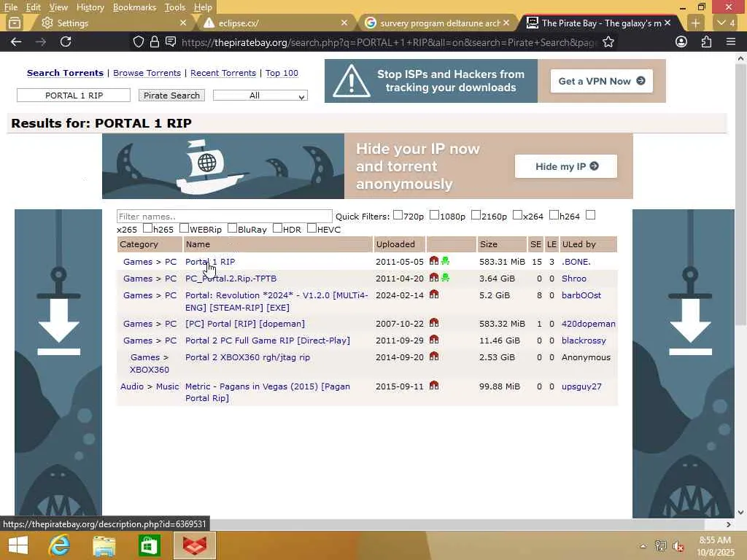Tick the x264 filter checkbox
The height and width of the screenshot is (560, 747).
point(517,215)
